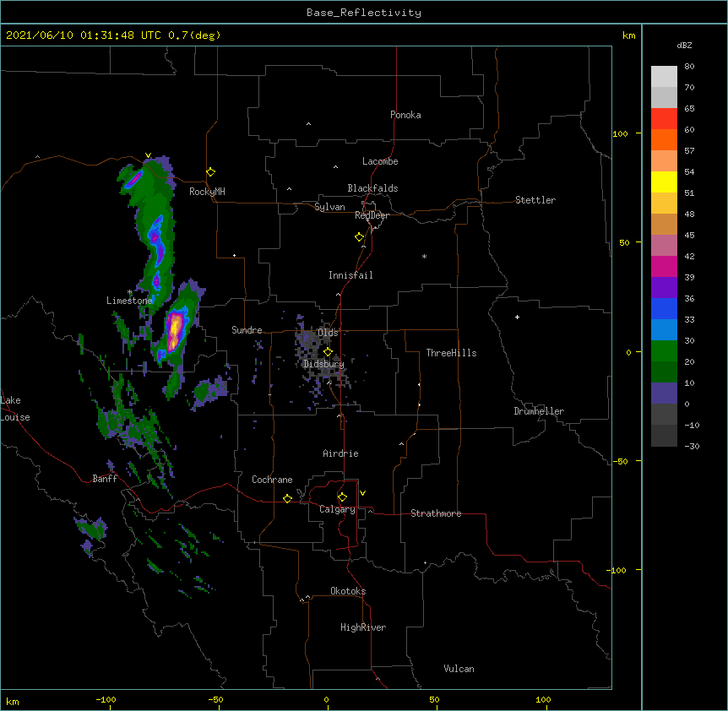Click the yellow V marker northeast of Calgary
This screenshot has width=728, height=711.
click(362, 493)
